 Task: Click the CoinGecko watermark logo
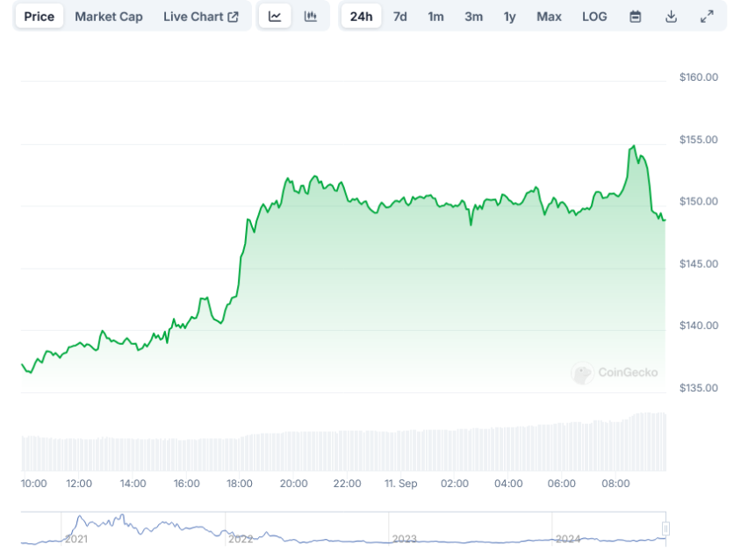click(615, 372)
